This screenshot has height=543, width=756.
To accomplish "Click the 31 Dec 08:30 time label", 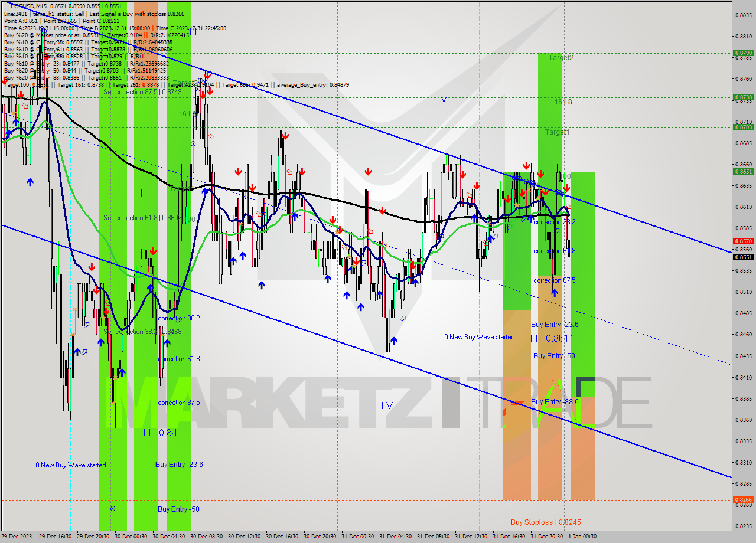I will [434, 537].
